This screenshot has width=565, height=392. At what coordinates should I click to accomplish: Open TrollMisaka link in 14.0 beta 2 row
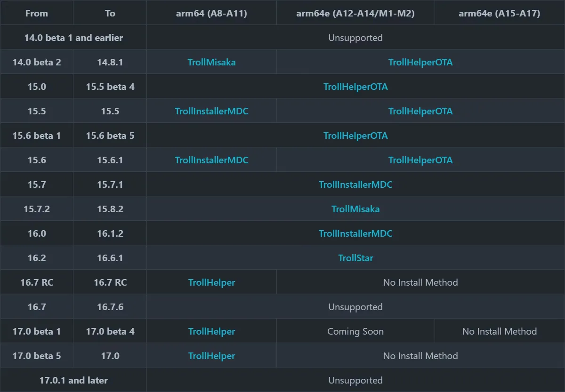tap(211, 62)
